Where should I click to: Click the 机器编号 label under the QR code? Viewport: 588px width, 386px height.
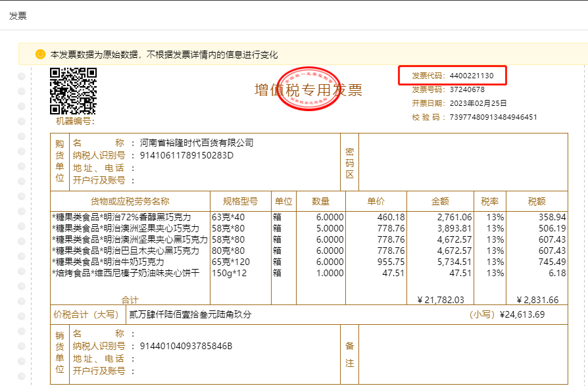coord(75,121)
